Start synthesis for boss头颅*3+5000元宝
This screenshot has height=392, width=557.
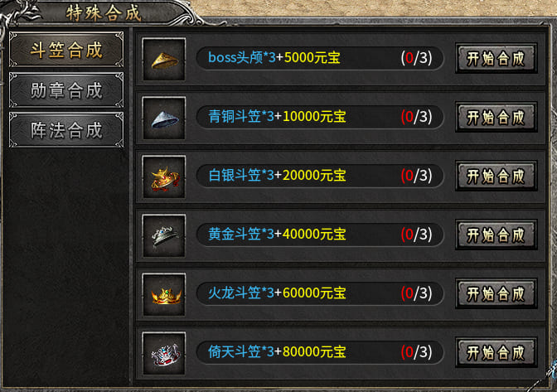[496, 59]
